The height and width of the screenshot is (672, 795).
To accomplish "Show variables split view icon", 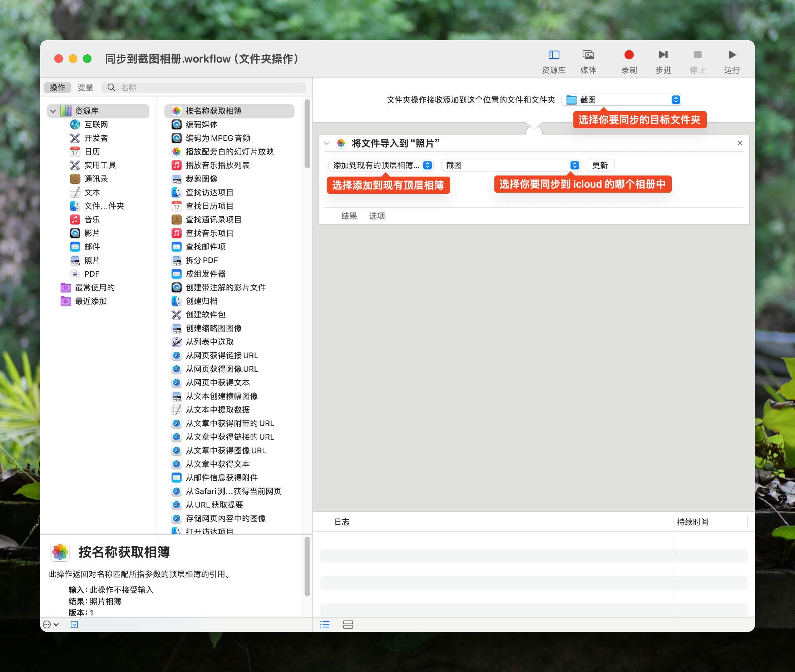I will tap(348, 625).
